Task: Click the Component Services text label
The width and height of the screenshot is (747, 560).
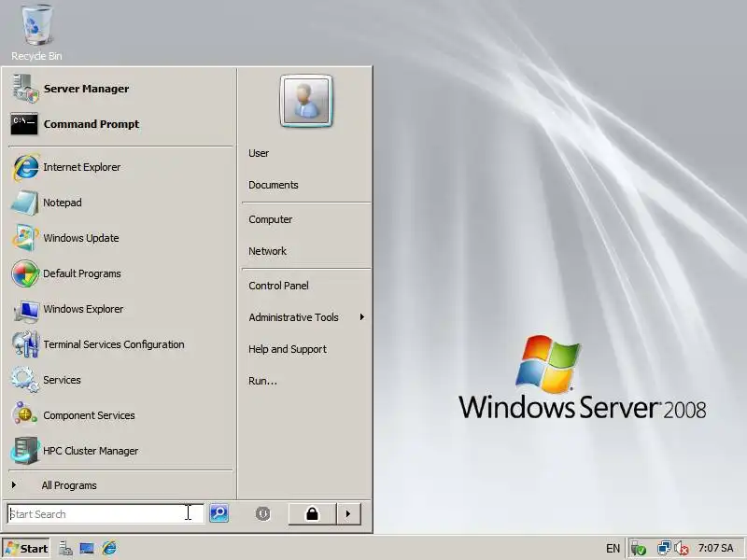Action: [x=89, y=415]
